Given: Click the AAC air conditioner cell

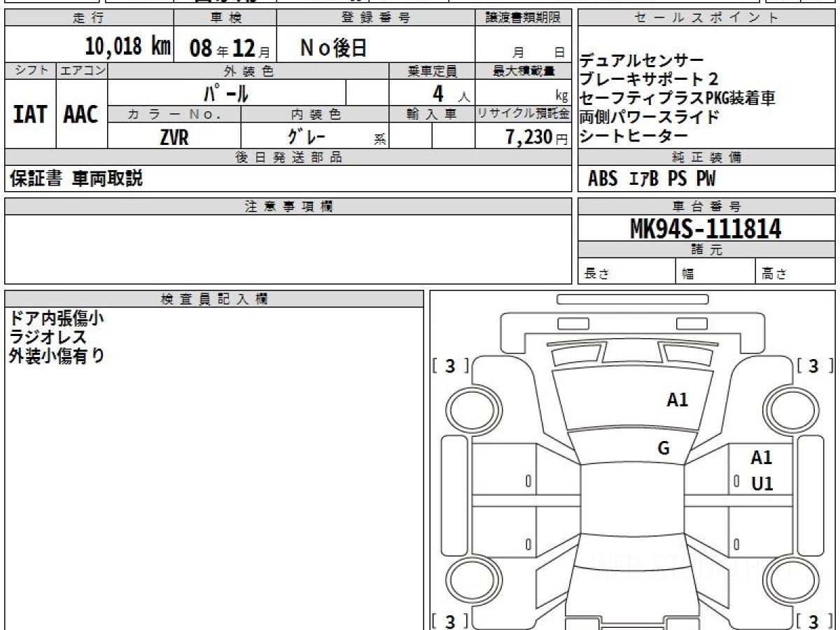Looking at the screenshot, I should [81, 114].
